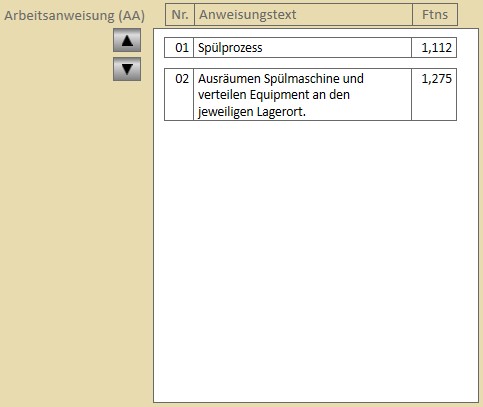The height and width of the screenshot is (407, 483).
Task: Click the Ftns column header
Action: tap(435, 15)
